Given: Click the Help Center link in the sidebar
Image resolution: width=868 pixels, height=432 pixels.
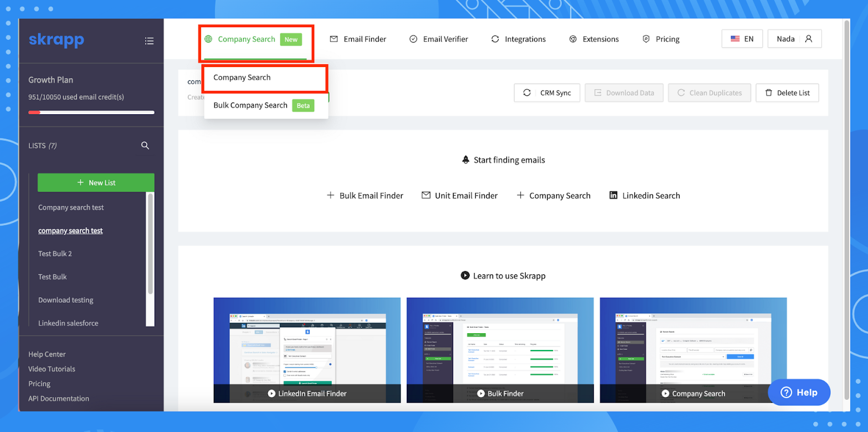Looking at the screenshot, I should tap(47, 354).
